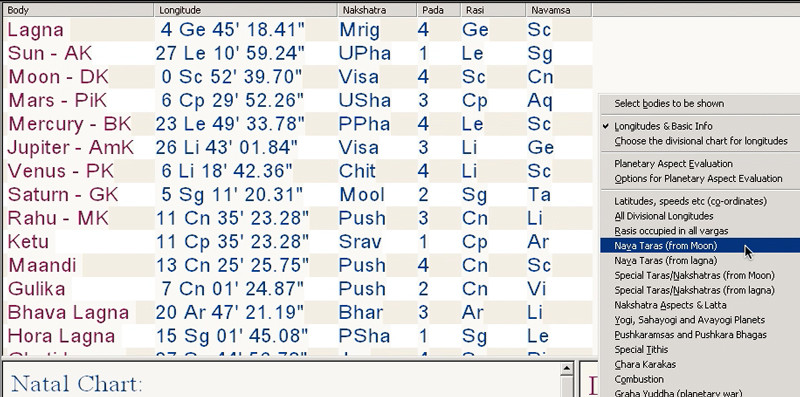Select the Ketu row
Screen dimensions: 800x397
click(x=298, y=241)
